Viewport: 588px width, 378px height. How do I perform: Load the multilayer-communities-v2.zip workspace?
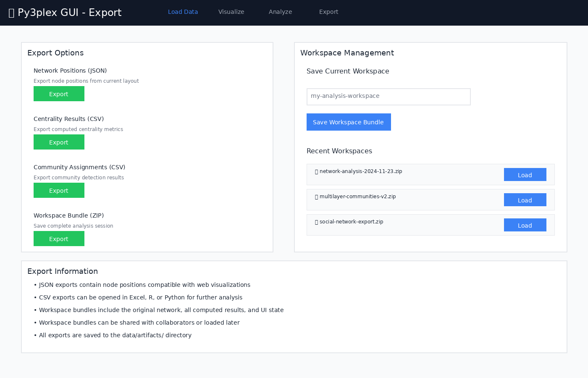click(x=525, y=200)
